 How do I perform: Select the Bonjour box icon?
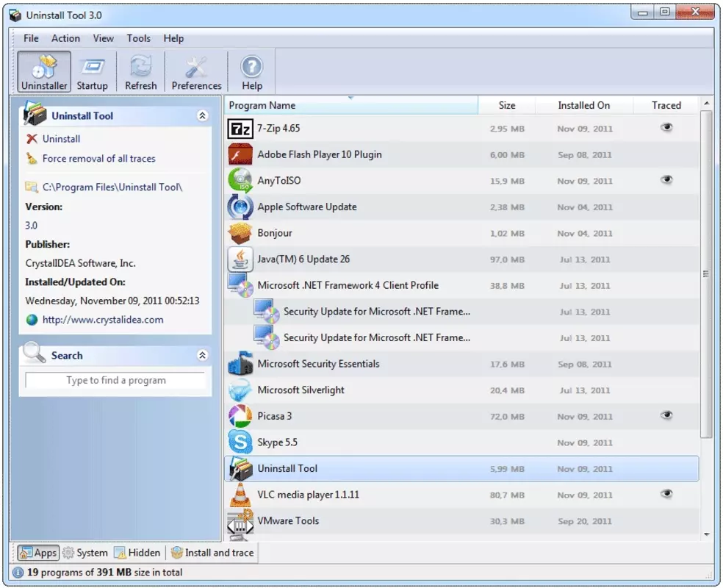(x=240, y=233)
